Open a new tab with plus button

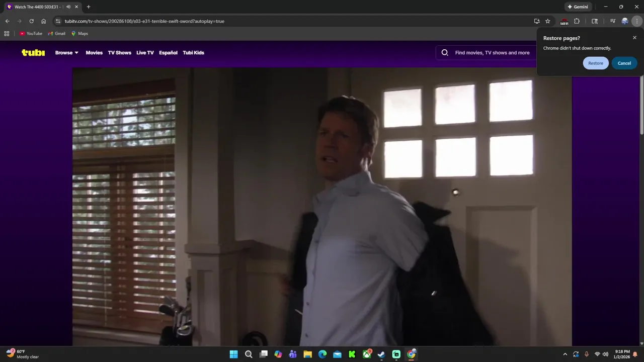coord(89,7)
